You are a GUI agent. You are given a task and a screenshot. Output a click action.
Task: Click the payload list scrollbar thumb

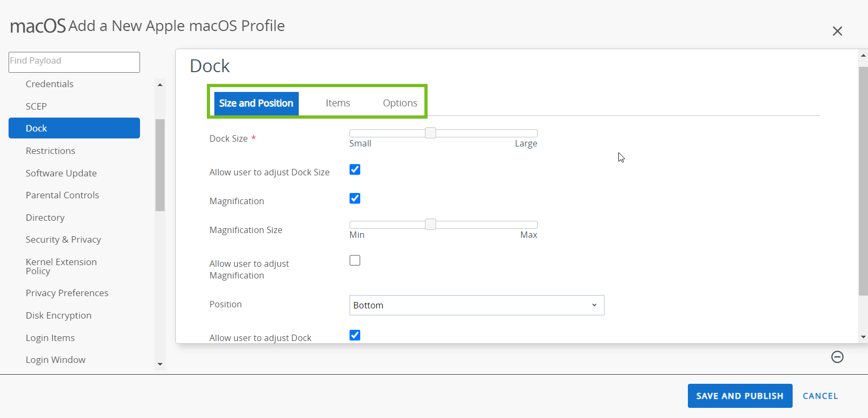[x=160, y=165]
